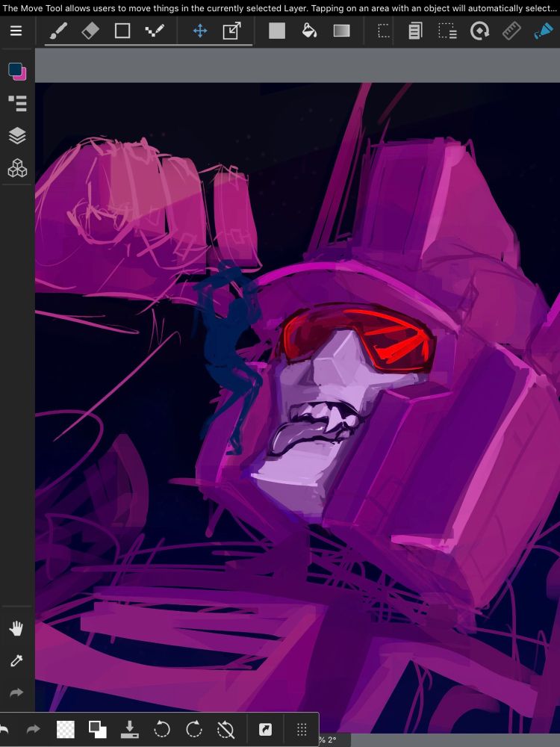Image resolution: width=560 pixels, height=747 pixels.
Task: Rotate canvas counterclockwise
Action: (x=162, y=729)
